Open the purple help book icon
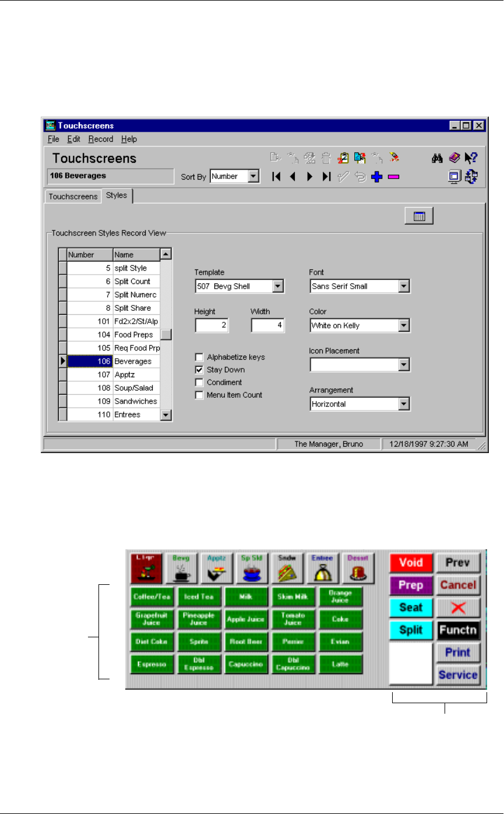 point(454,157)
